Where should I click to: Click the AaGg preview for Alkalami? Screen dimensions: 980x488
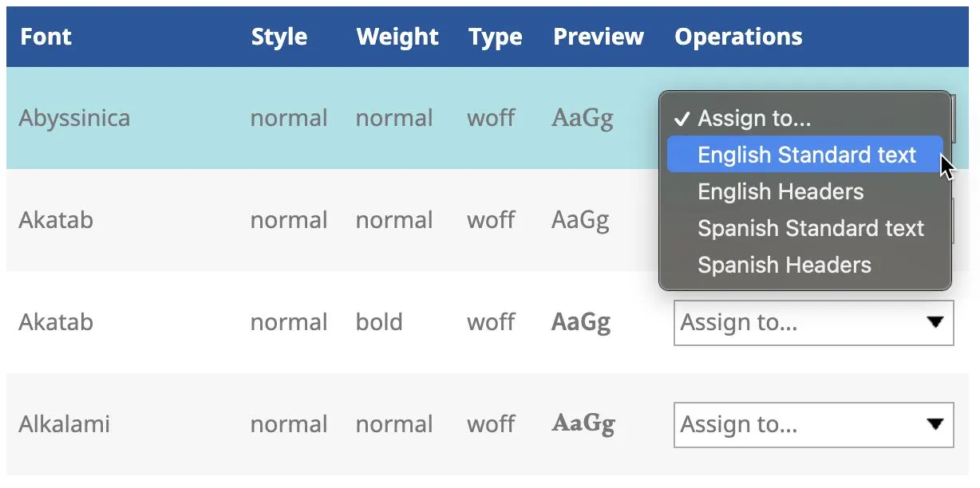[x=583, y=424]
